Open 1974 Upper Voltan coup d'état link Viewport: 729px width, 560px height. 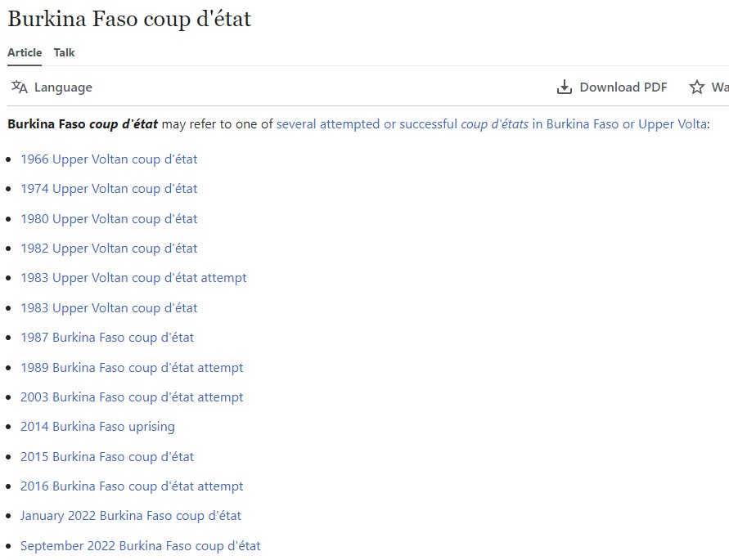click(109, 189)
